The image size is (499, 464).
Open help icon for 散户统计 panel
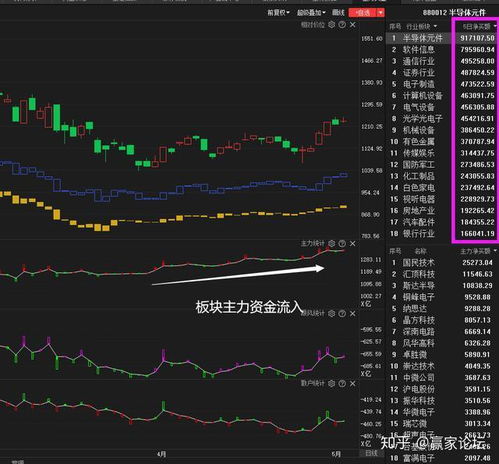tap(342, 384)
